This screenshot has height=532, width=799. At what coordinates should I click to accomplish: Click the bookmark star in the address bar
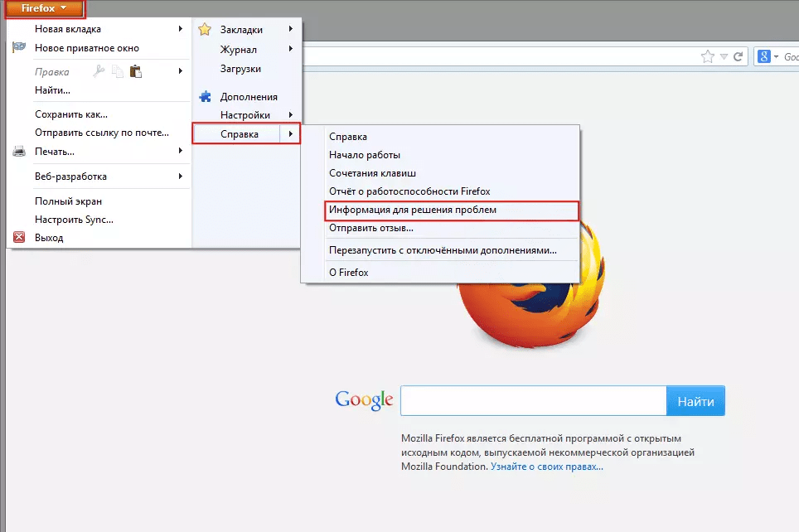(707, 56)
